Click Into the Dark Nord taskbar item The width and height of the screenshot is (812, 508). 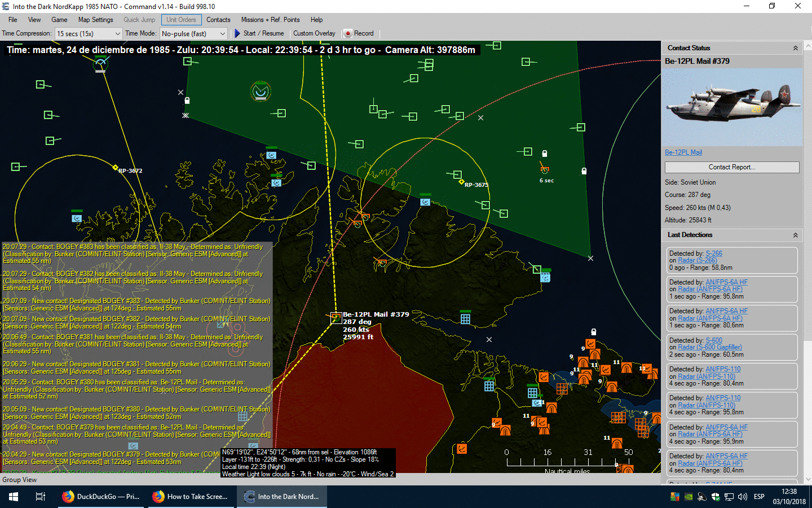tap(282, 497)
